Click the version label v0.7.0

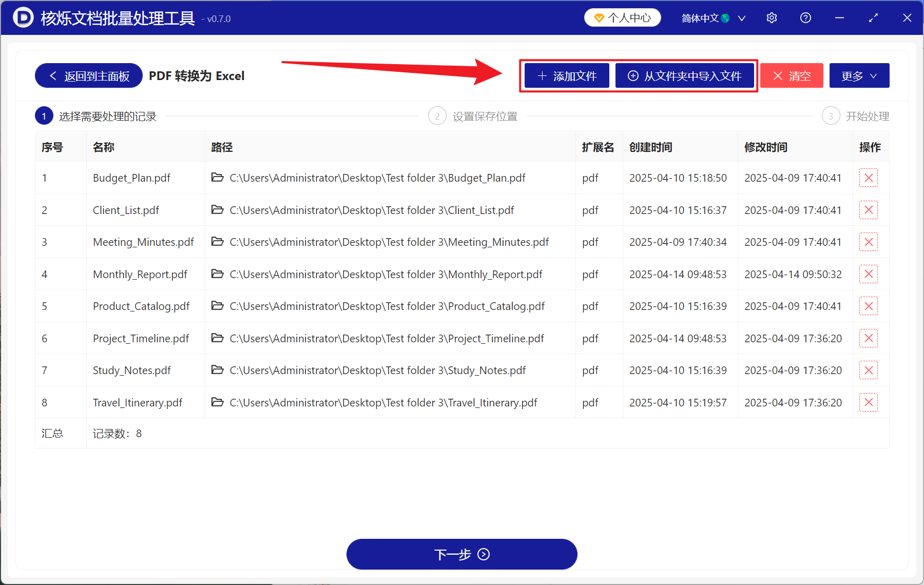click(x=219, y=19)
